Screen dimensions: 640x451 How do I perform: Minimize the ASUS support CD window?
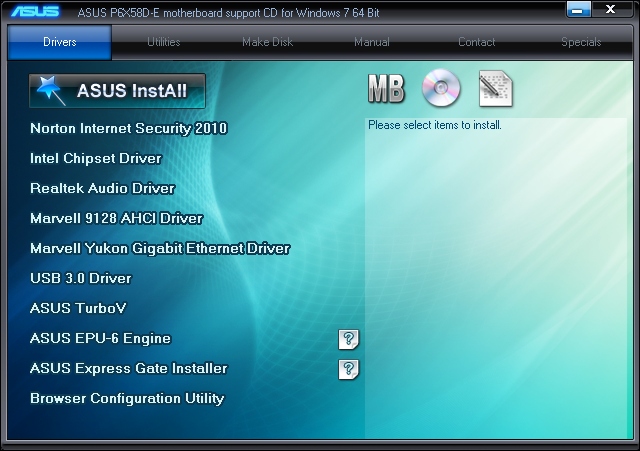click(x=578, y=9)
